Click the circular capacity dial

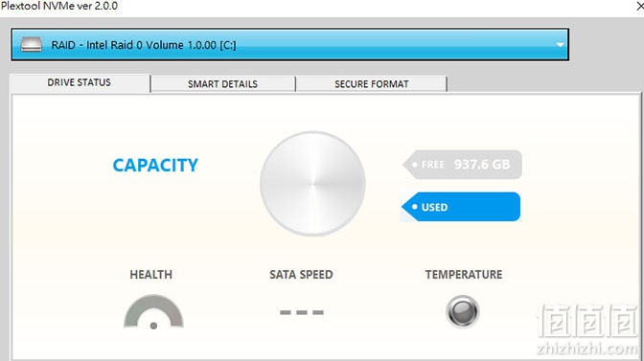point(313,183)
